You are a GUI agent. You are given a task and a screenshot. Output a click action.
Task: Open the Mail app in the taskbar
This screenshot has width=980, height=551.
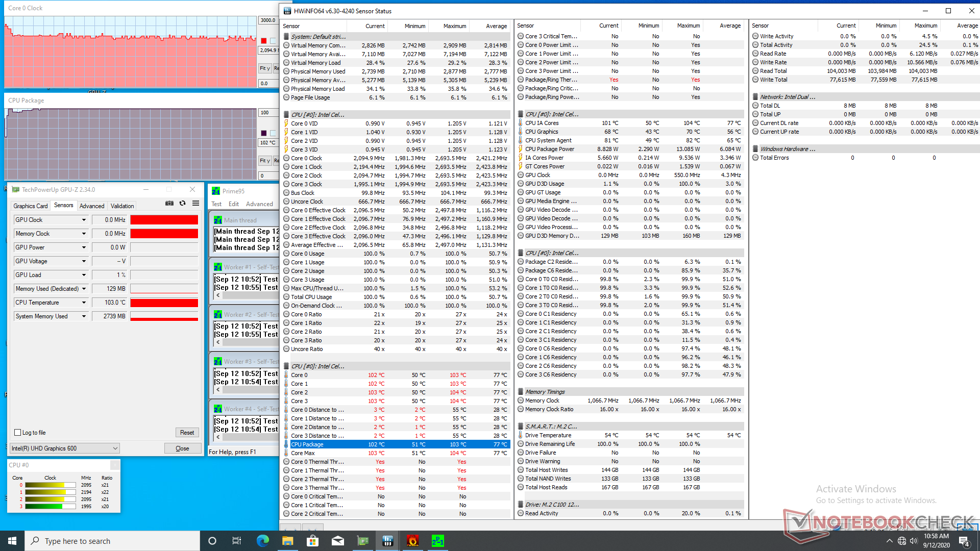(x=337, y=541)
